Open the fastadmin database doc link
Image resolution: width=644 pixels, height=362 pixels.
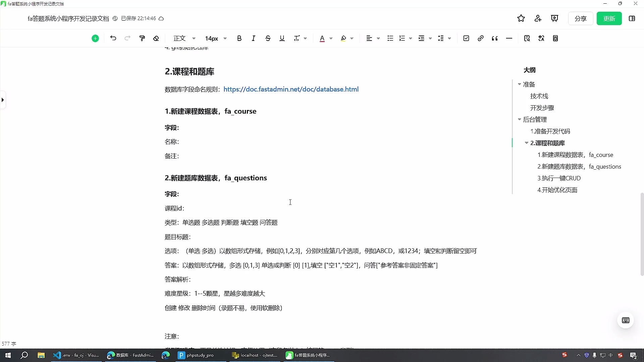point(291,89)
